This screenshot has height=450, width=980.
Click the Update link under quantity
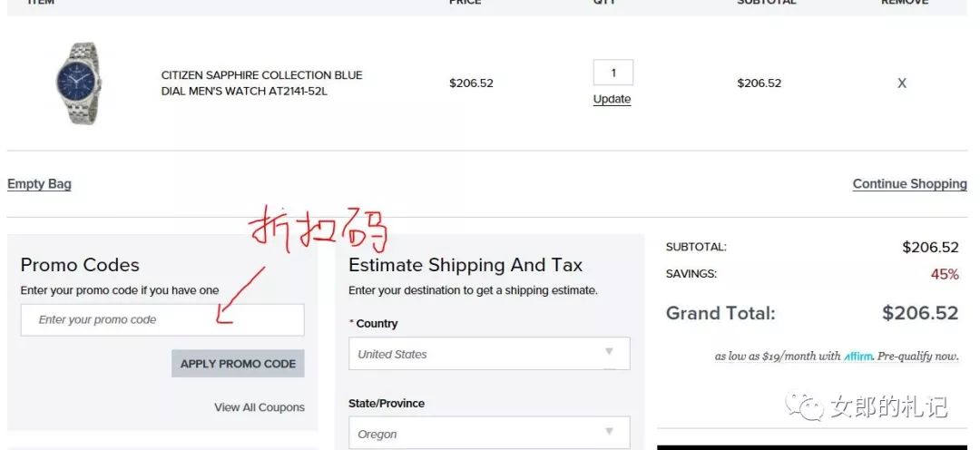tap(612, 99)
